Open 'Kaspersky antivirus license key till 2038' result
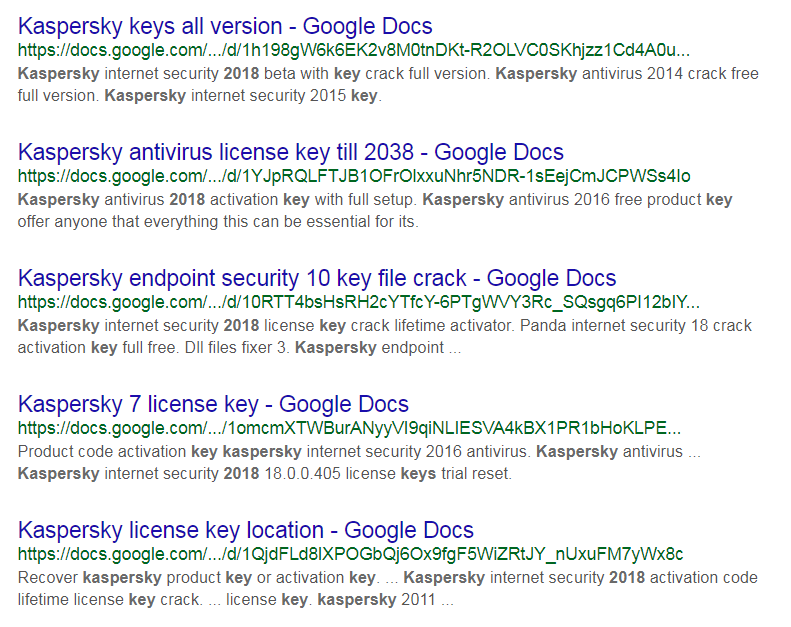791x627 pixels. 291,152
